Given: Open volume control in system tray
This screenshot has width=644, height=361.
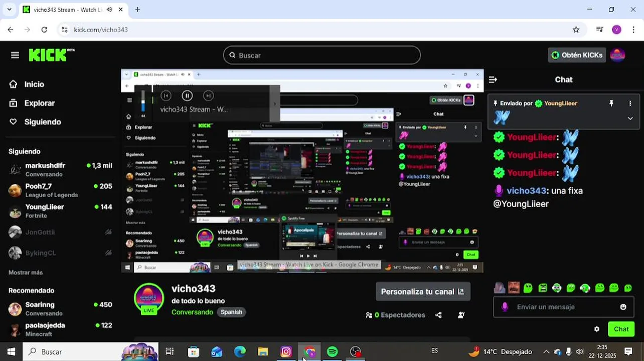Looking at the screenshot, I should pos(580,351).
